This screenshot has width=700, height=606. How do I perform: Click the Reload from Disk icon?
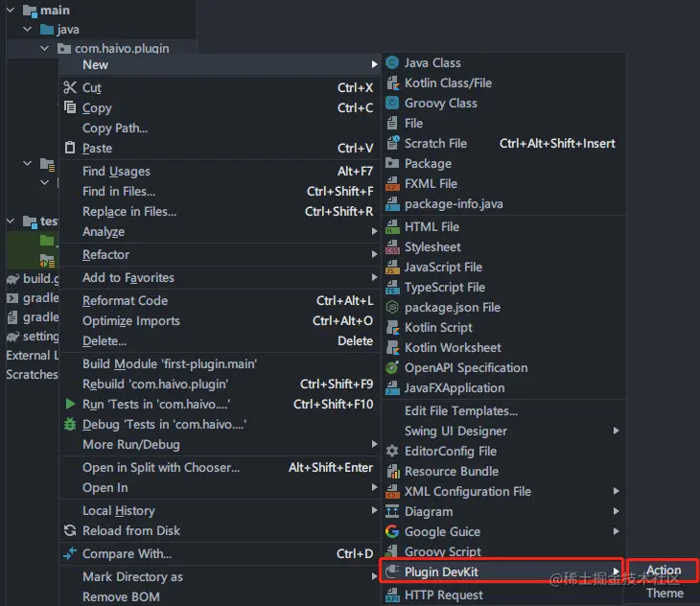pos(70,530)
